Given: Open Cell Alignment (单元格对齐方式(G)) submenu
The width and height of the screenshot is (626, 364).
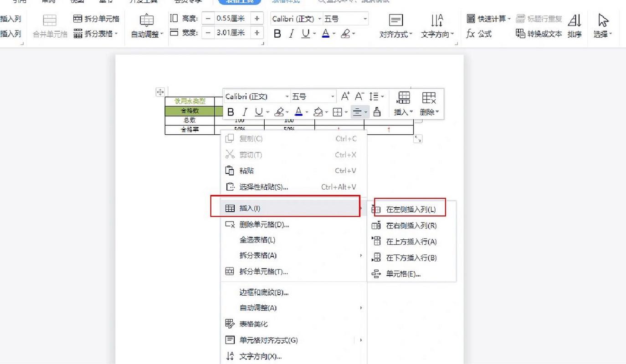Looking at the screenshot, I should [293, 340].
